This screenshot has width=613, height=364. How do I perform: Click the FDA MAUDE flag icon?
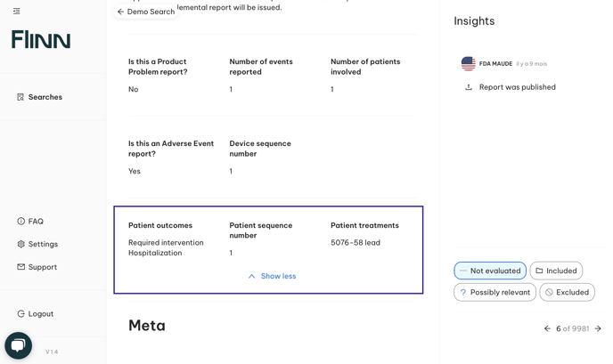[x=468, y=64]
